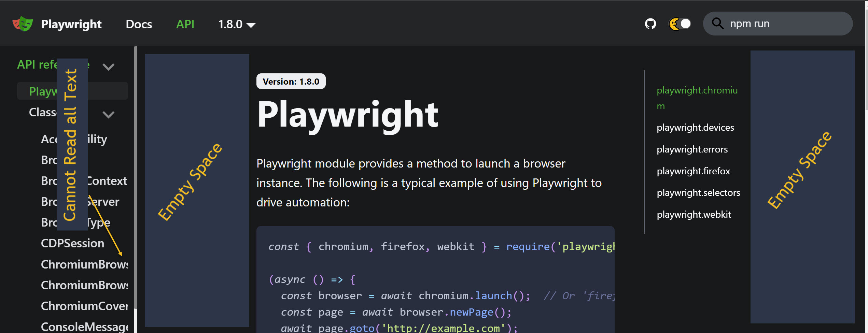The width and height of the screenshot is (868, 333).
Task: Focus the search field containing npm run
Action: 778,24
